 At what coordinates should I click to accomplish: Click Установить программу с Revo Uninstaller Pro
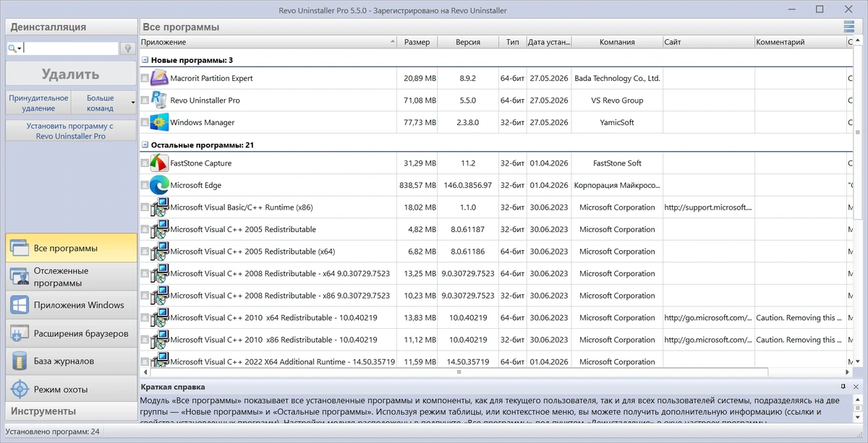click(71, 131)
